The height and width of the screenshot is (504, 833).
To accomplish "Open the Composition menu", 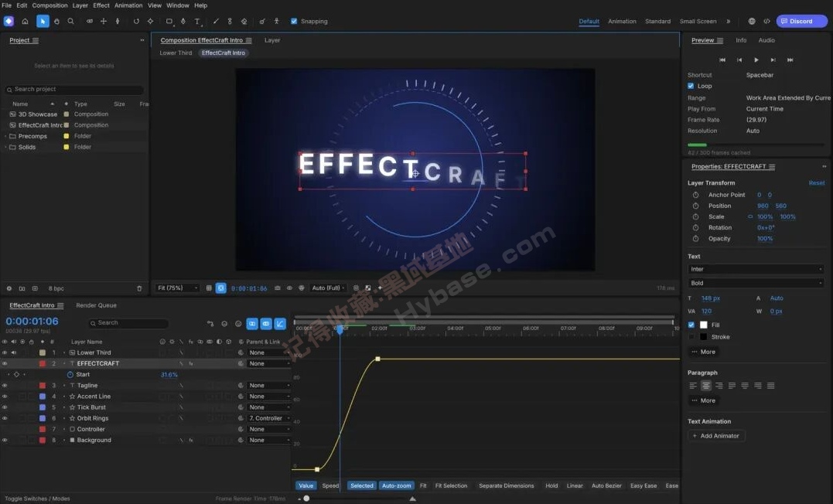I will pyautogui.click(x=50, y=5).
